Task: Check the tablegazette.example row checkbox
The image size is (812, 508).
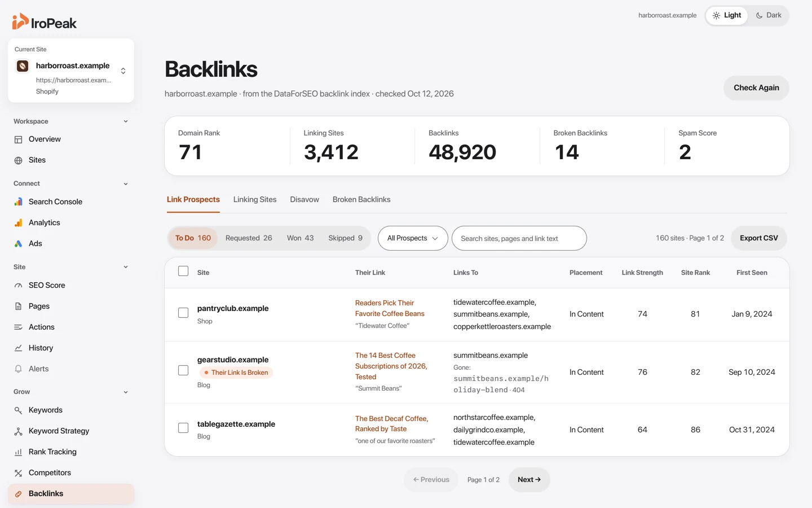Action: point(183,428)
